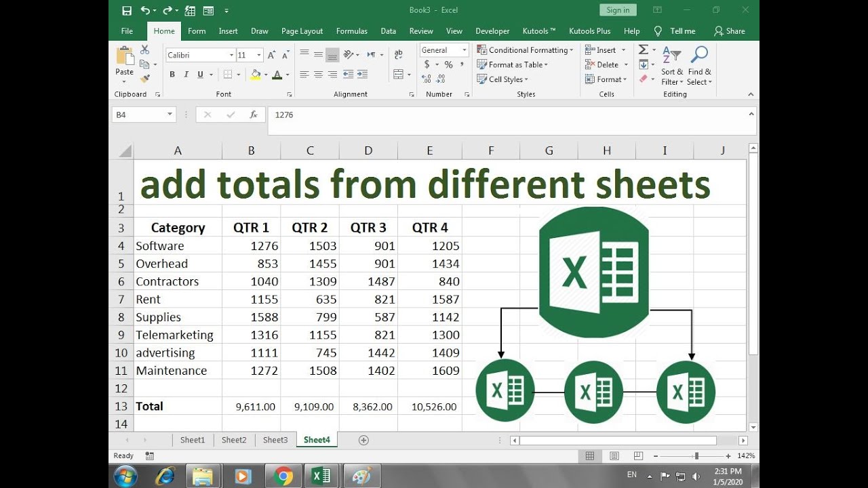The width and height of the screenshot is (868, 488).
Task: Click the Sign in button
Action: (618, 10)
